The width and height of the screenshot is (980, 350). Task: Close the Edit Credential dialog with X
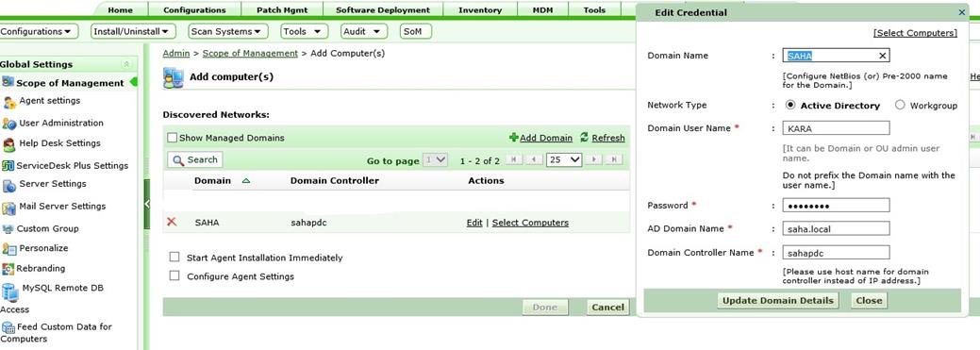click(x=961, y=12)
